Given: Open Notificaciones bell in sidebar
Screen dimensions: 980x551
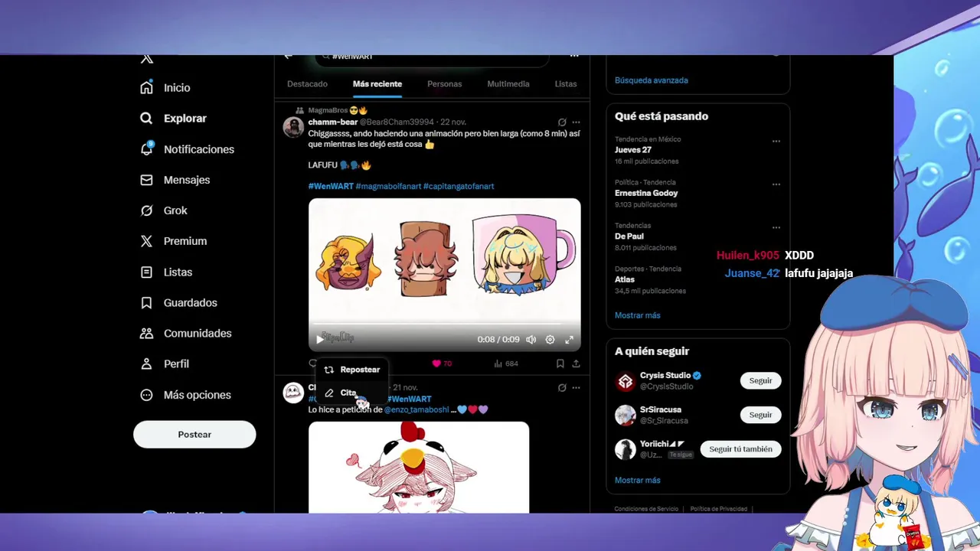Looking at the screenshot, I should click(x=187, y=149).
